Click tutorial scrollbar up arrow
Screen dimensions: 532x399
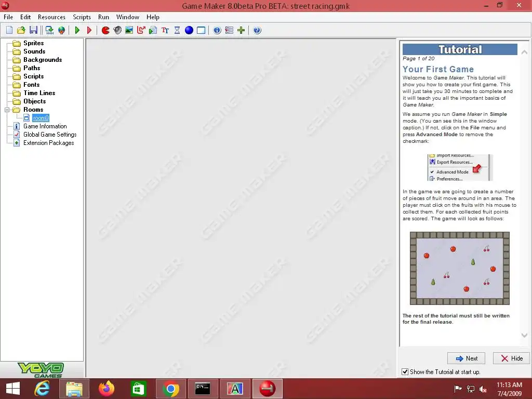524,52
